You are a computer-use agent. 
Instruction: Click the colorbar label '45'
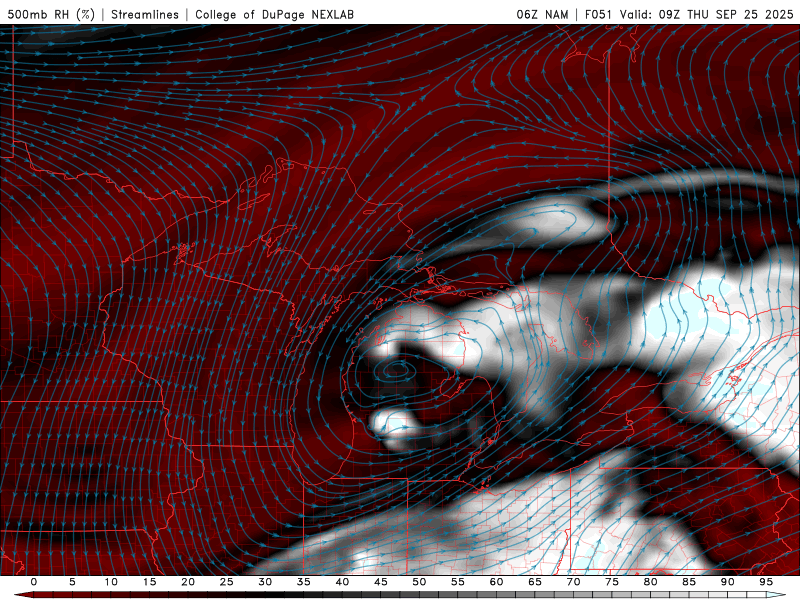[x=381, y=582]
